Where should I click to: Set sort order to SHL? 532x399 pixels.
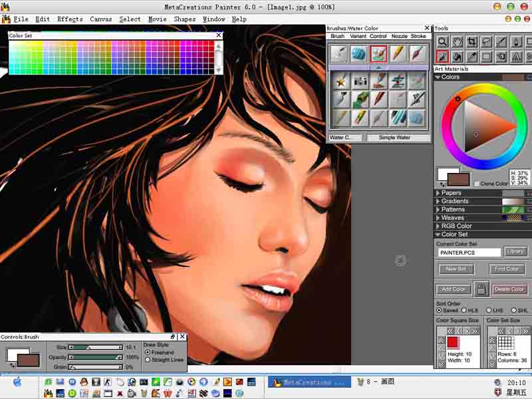tap(514, 311)
